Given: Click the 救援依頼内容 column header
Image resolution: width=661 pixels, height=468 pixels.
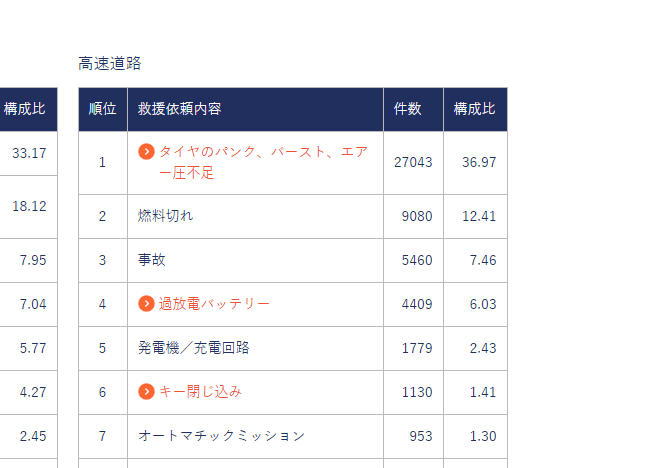Looking at the screenshot, I should click(x=180, y=109).
